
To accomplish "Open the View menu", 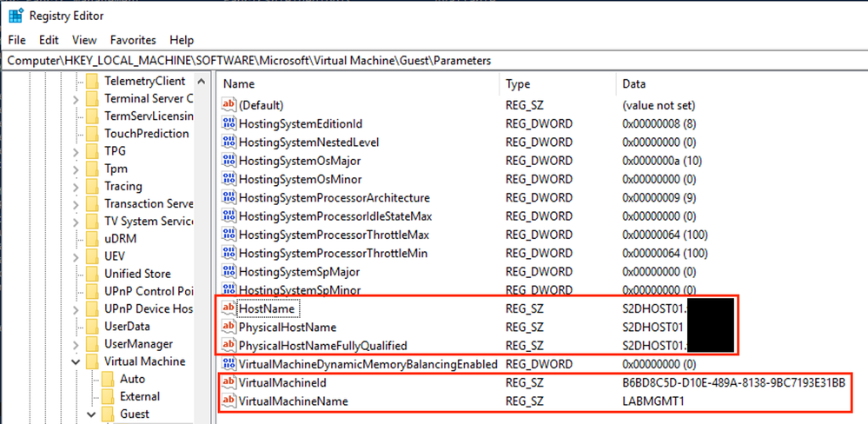I will click(x=84, y=40).
